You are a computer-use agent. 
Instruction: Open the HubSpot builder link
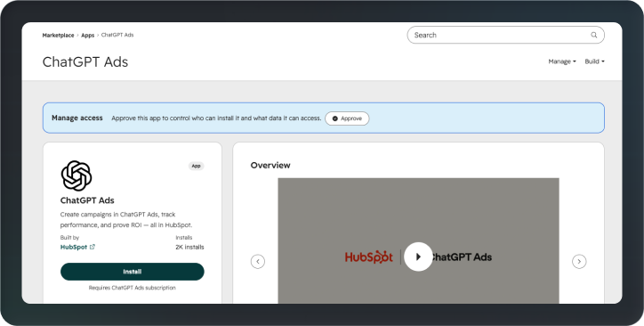coord(74,247)
